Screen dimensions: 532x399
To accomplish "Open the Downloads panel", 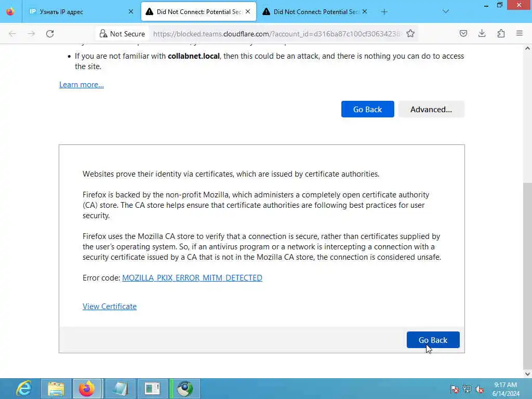I will [482, 34].
